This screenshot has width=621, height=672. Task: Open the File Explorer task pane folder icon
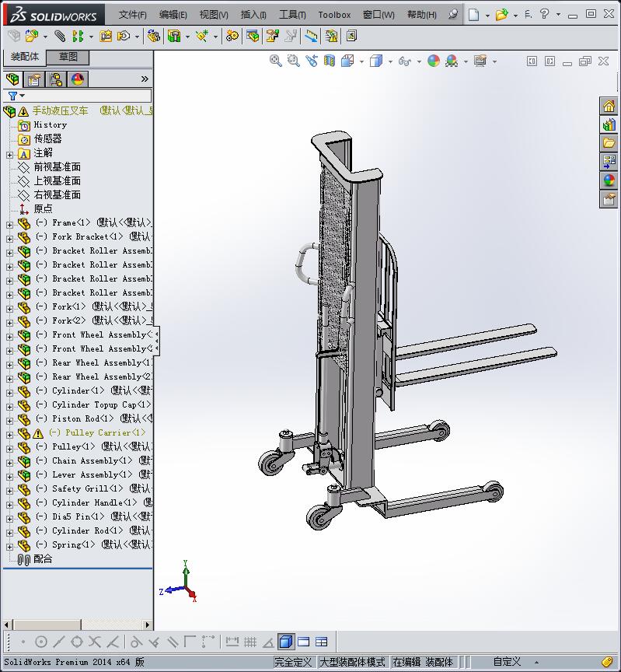point(609,142)
